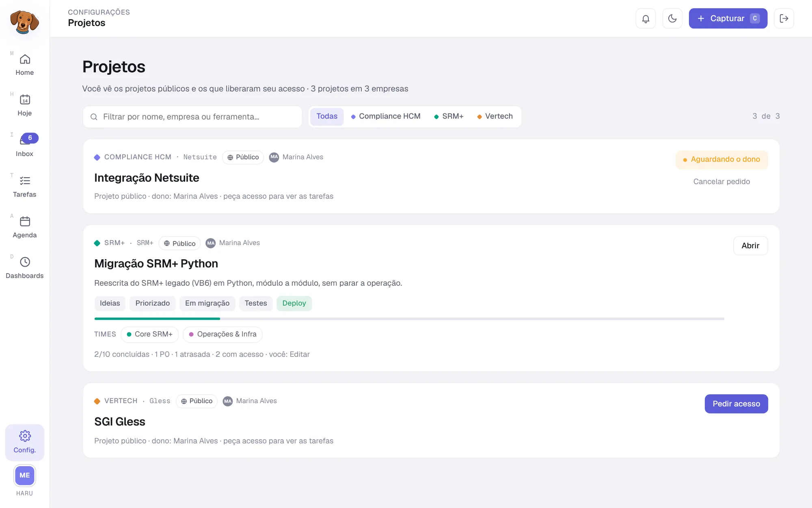The width and height of the screenshot is (812, 508).
Task: Click Público badge on SGI Gless
Action: [x=197, y=401]
